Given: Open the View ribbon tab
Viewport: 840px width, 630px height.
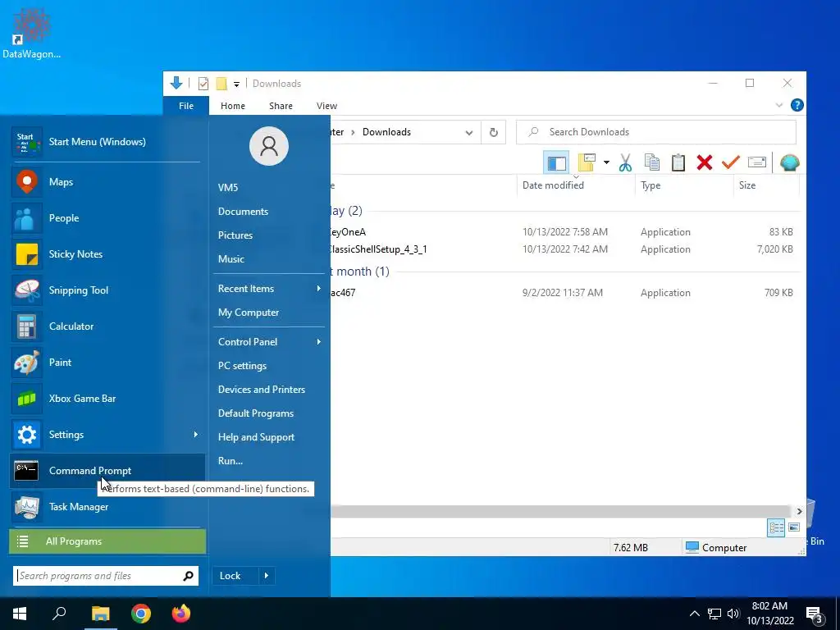Looking at the screenshot, I should (x=326, y=106).
